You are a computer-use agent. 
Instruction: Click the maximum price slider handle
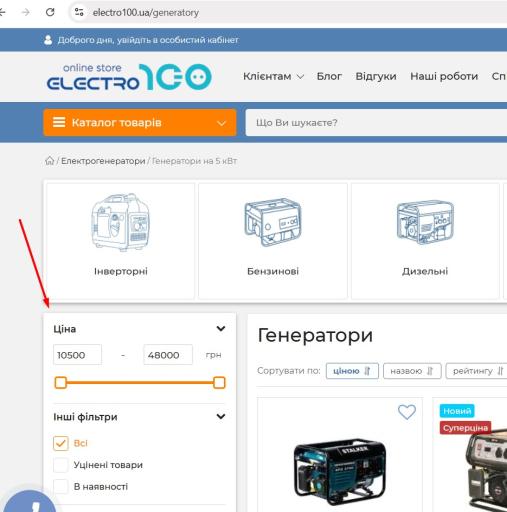(x=219, y=383)
